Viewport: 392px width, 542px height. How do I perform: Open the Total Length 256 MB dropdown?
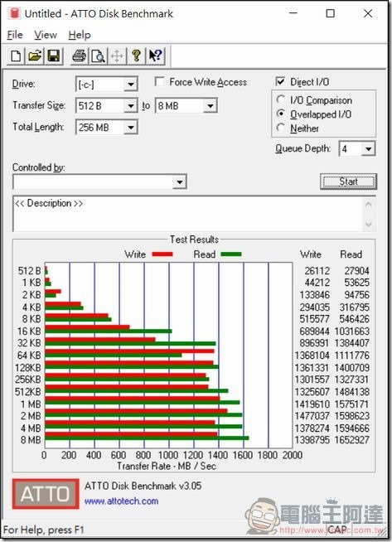coord(131,128)
